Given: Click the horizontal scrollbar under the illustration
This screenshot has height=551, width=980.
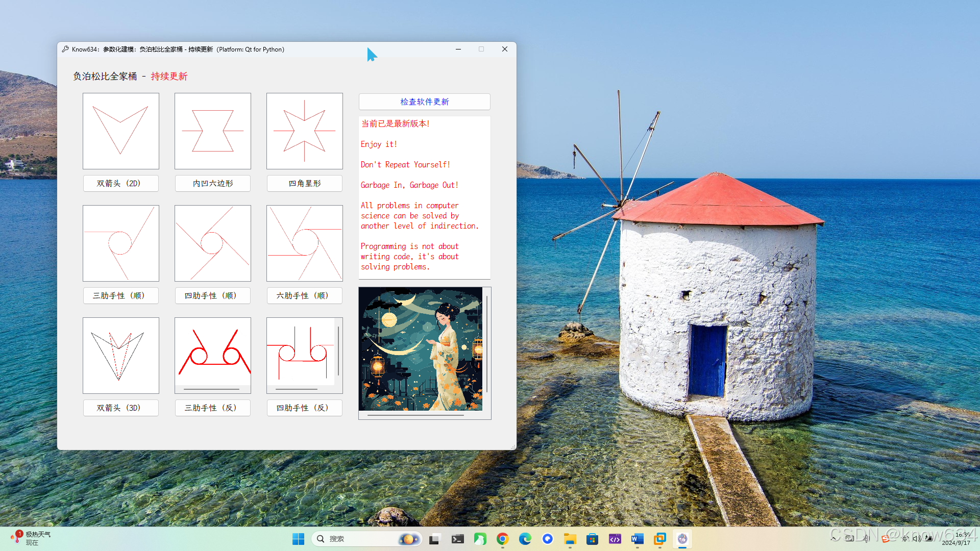Looking at the screenshot, I should [416, 415].
